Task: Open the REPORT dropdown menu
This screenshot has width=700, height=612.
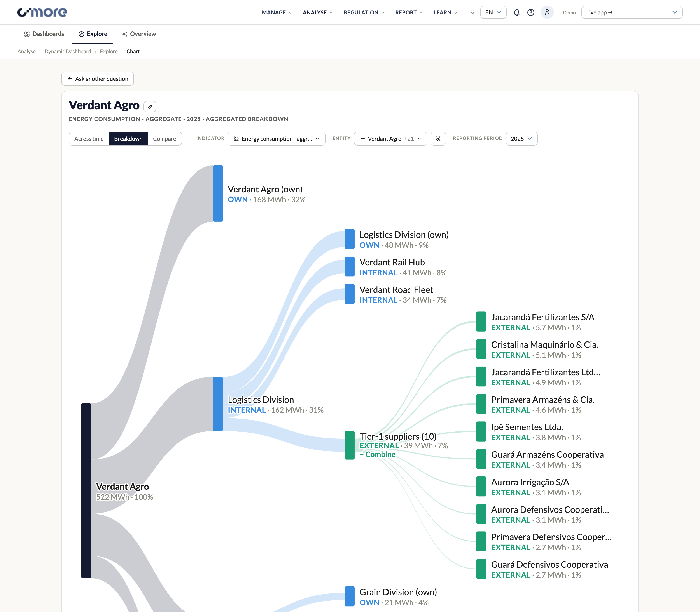Action: coord(409,12)
